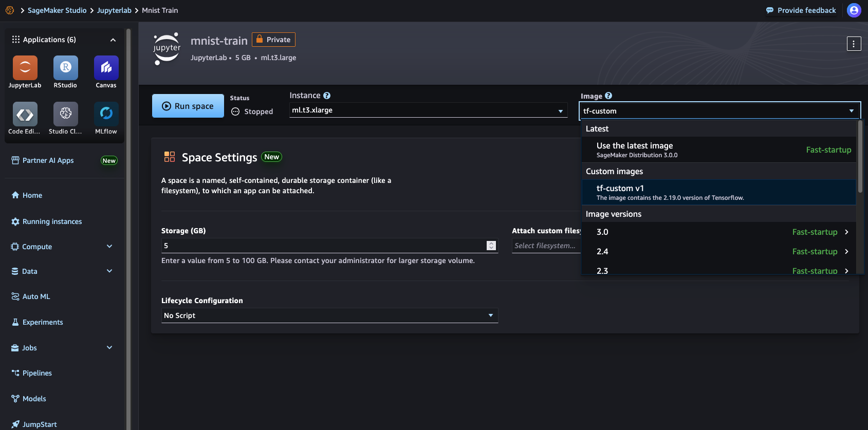Click the mnist-train space title
Image resolution: width=868 pixels, height=430 pixels.
(219, 41)
